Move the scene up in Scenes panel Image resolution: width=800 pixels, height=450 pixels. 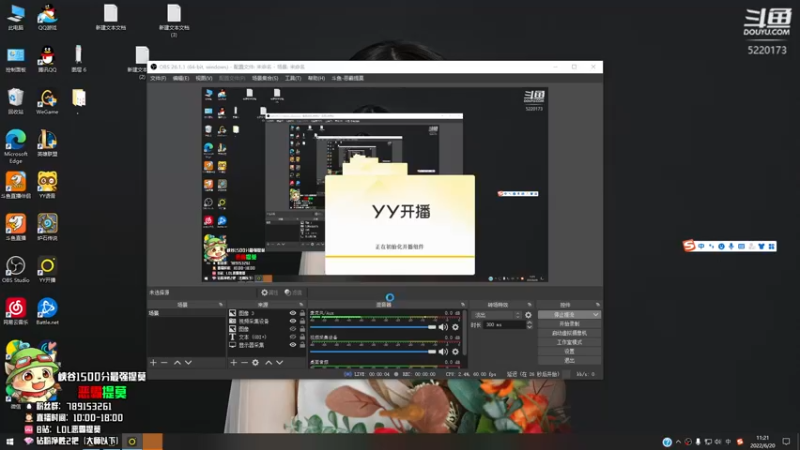[177, 362]
